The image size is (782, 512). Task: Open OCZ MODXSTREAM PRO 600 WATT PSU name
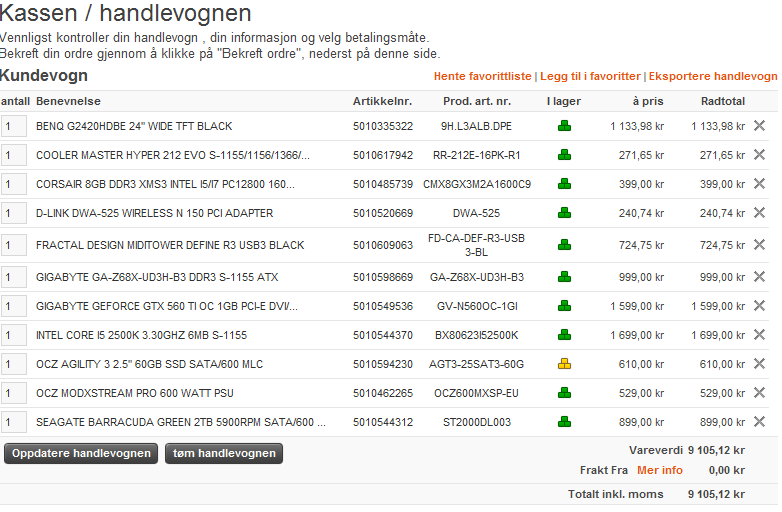tap(135, 393)
